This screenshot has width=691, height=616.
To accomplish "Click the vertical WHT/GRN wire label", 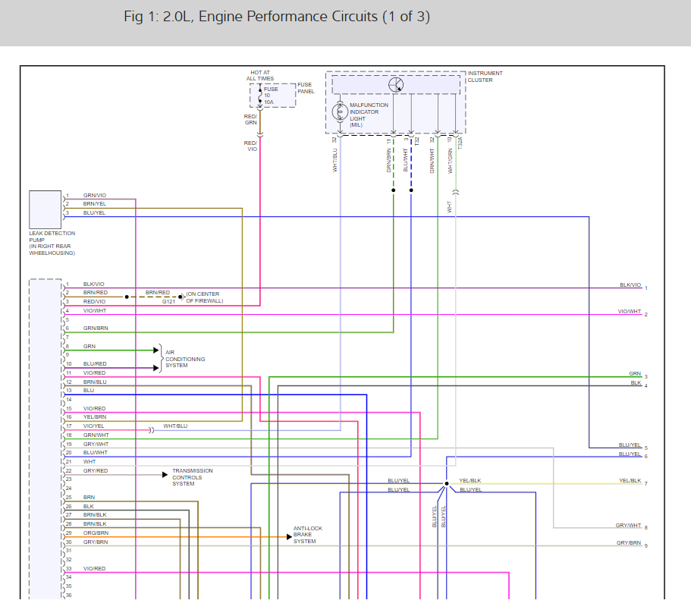I will [450, 161].
